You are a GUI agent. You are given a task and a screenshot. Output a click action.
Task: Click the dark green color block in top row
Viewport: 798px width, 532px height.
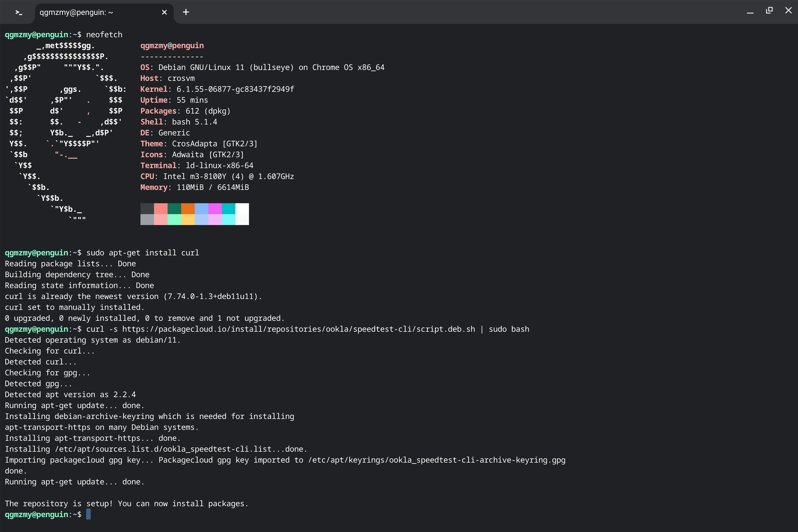click(174, 209)
